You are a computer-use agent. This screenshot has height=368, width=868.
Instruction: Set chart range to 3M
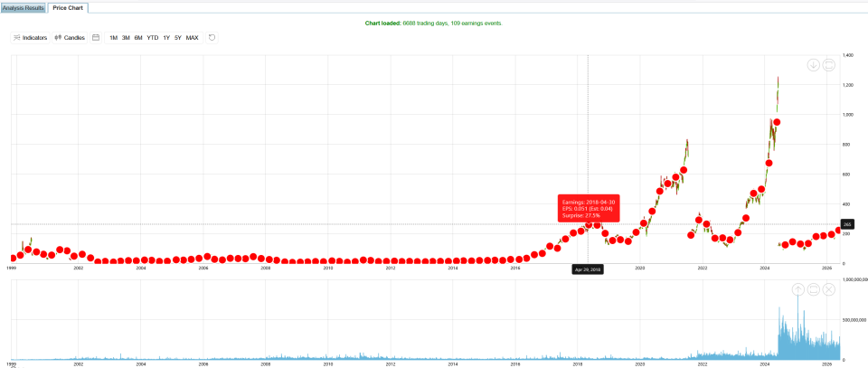point(126,38)
